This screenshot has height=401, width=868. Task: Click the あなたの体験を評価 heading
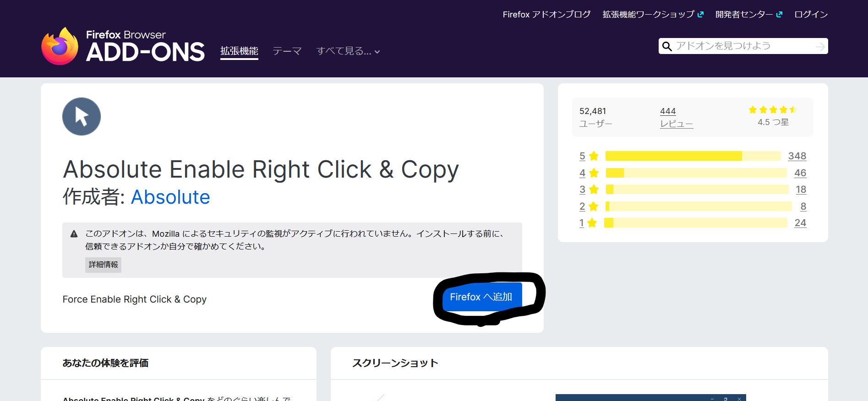point(105,363)
